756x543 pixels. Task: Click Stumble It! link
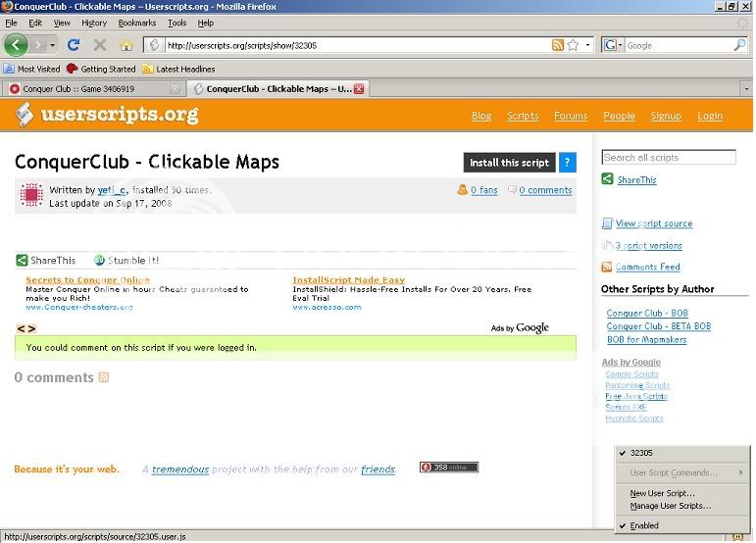click(126, 260)
